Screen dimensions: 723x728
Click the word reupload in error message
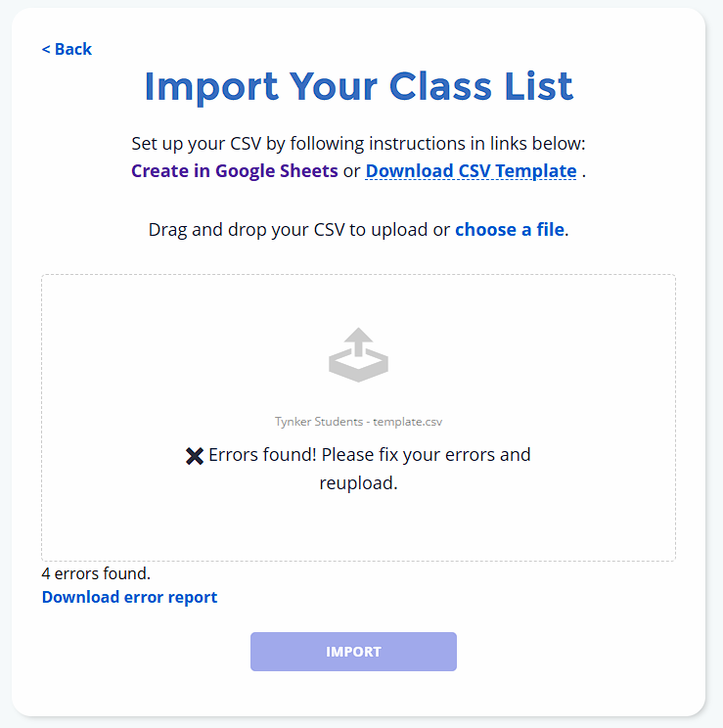357,483
